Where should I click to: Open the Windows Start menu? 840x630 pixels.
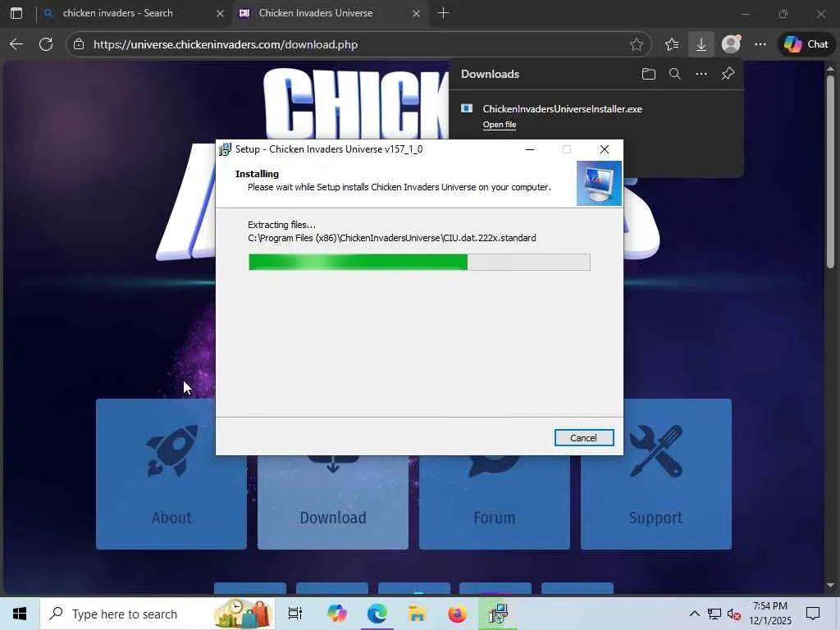[x=20, y=614]
